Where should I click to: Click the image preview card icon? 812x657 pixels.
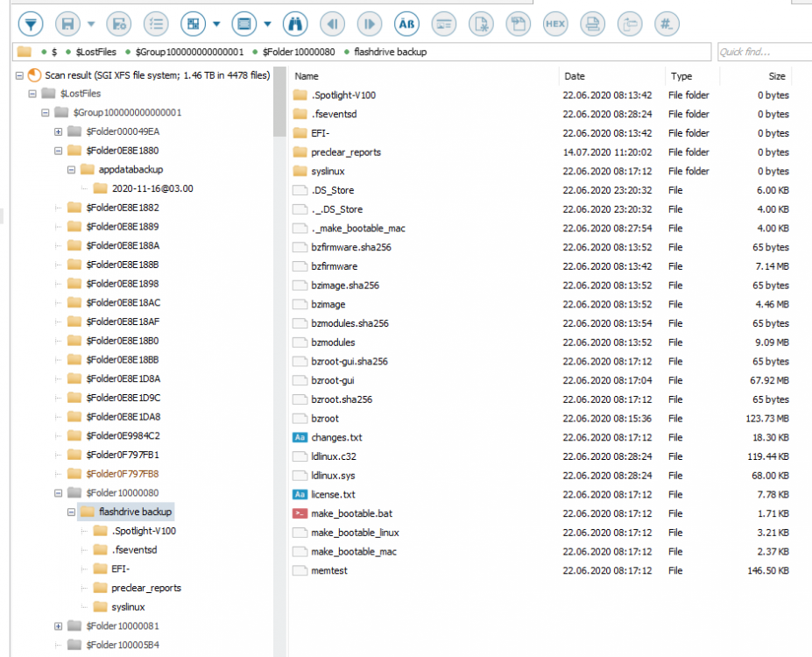pyautogui.click(x=444, y=24)
